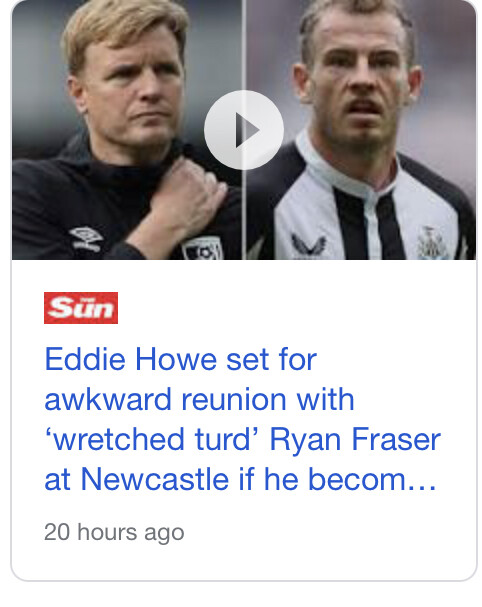
Task: Click the Castore wings logo on striped shirt
Action: (x=308, y=245)
